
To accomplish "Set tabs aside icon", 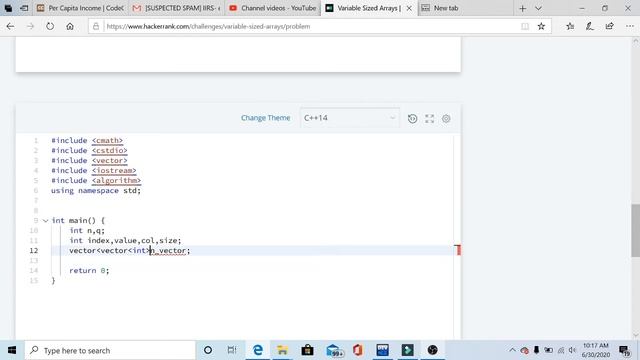I will pyautogui.click(x=24, y=8).
